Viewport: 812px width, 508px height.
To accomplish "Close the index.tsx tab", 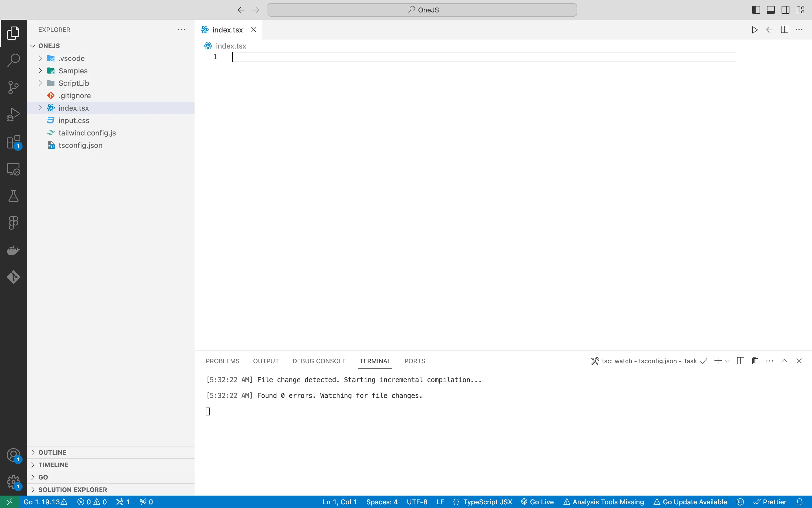I will tap(254, 30).
